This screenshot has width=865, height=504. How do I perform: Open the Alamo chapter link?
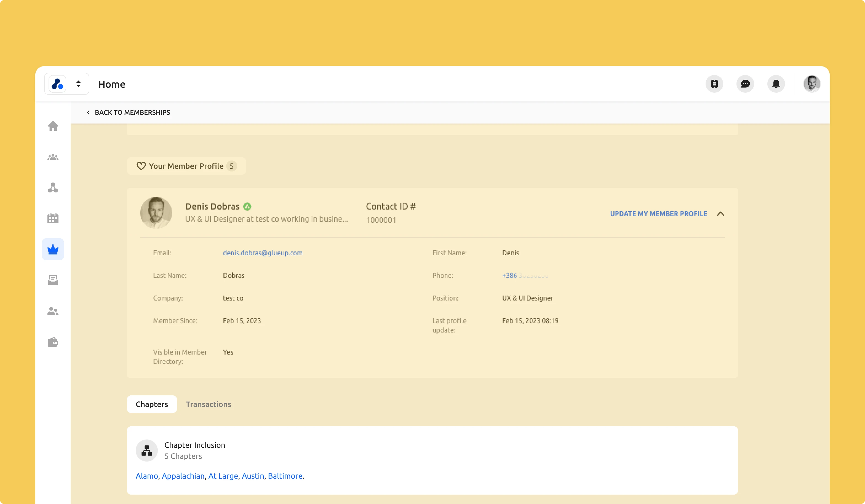click(146, 476)
